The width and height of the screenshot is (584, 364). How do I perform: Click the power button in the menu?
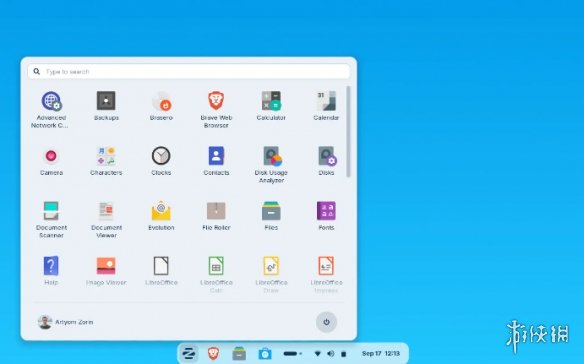pyautogui.click(x=326, y=322)
